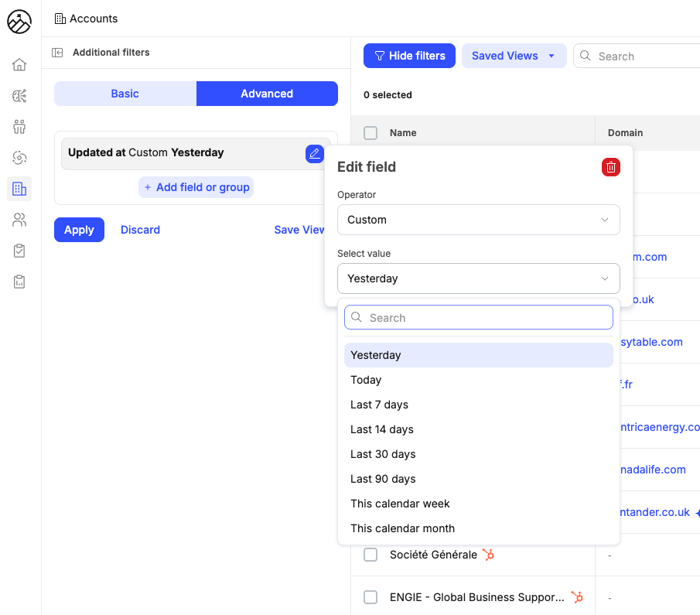Click Add field or group
This screenshot has height=615, width=700.
tap(196, 187)
